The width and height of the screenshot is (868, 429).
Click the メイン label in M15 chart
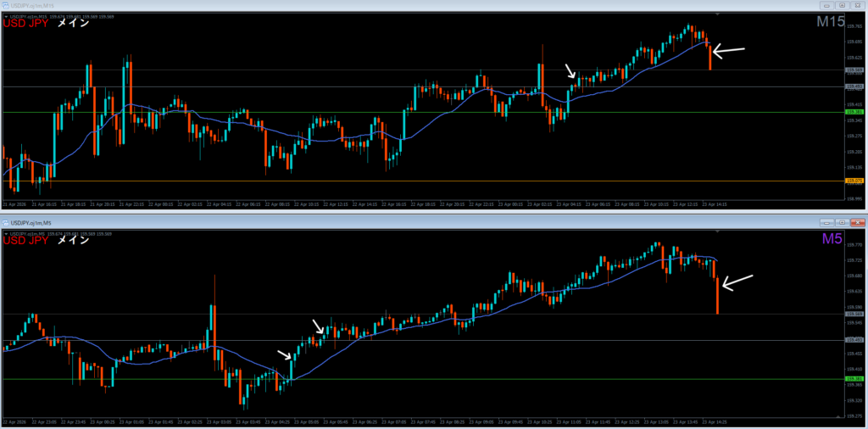[x=74, y=24]
